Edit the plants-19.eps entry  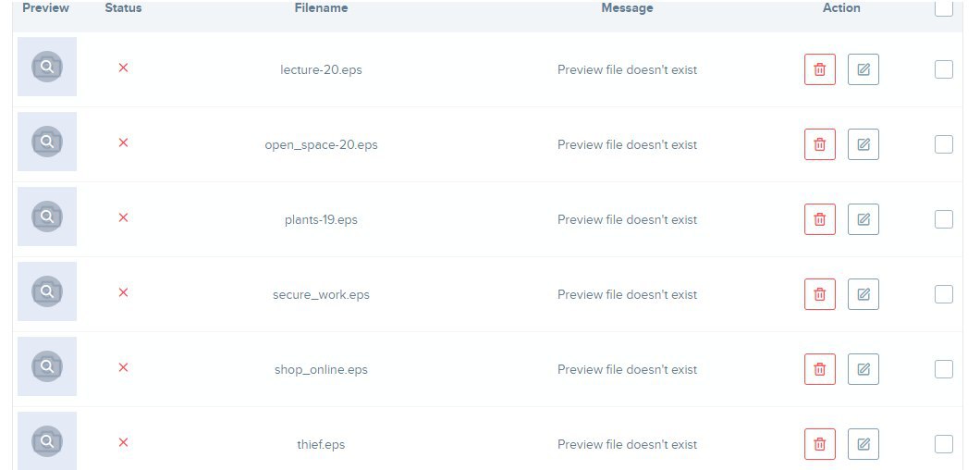864,219
